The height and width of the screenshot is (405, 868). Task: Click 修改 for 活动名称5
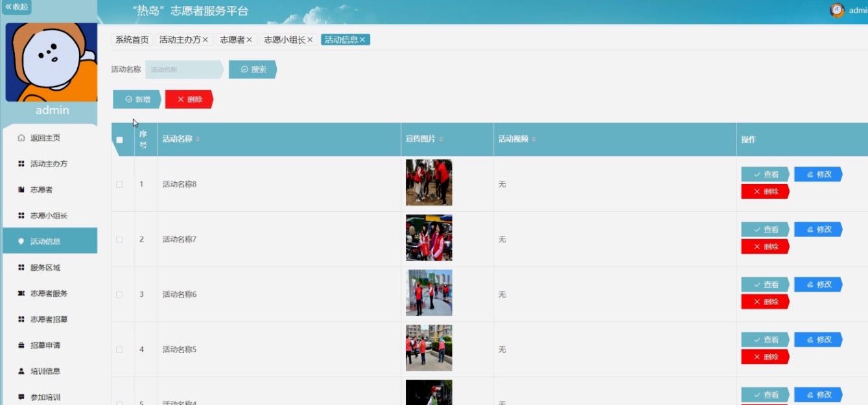coord(818,340)
